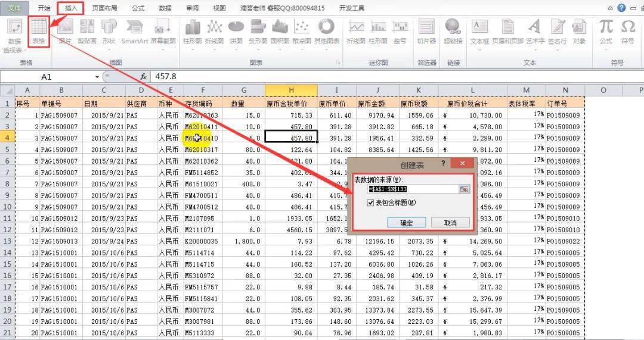Click the table data source range field

pos(413,189)
